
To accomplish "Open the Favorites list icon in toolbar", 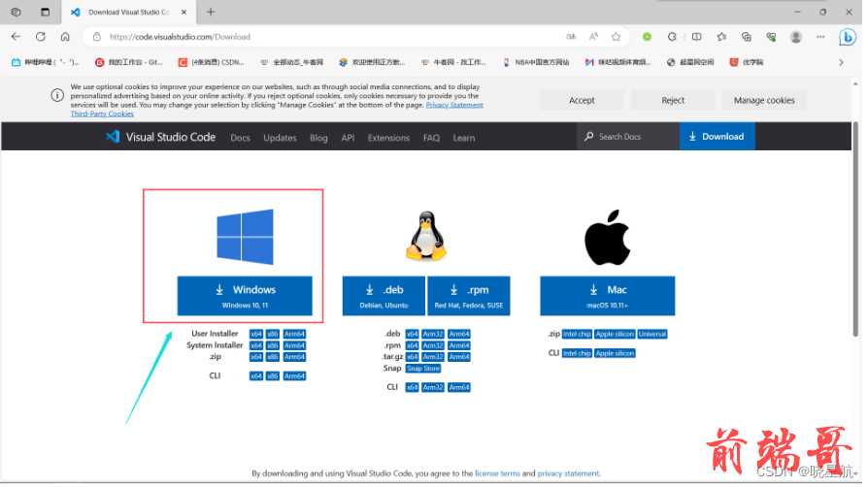I will point(721,37).
